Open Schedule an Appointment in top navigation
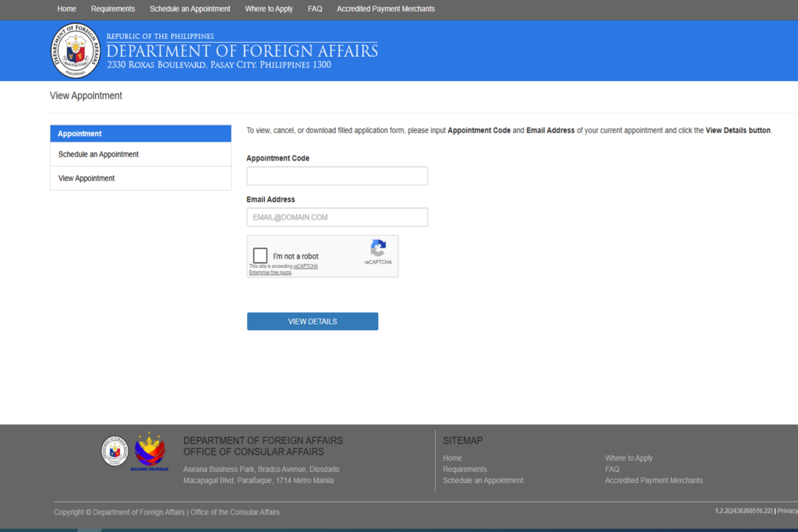798x532 pixels. pos(190,9)
